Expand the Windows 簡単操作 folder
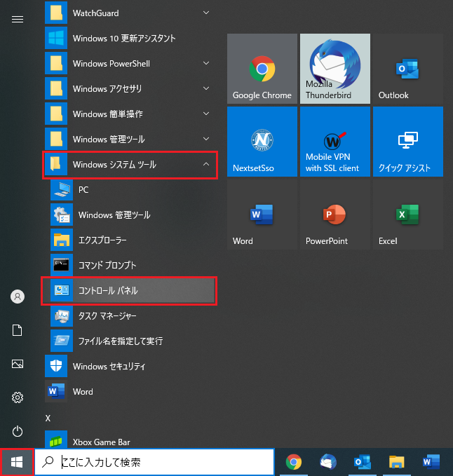Viewport: 453px width, 476px height. click(x=130, y=114)
